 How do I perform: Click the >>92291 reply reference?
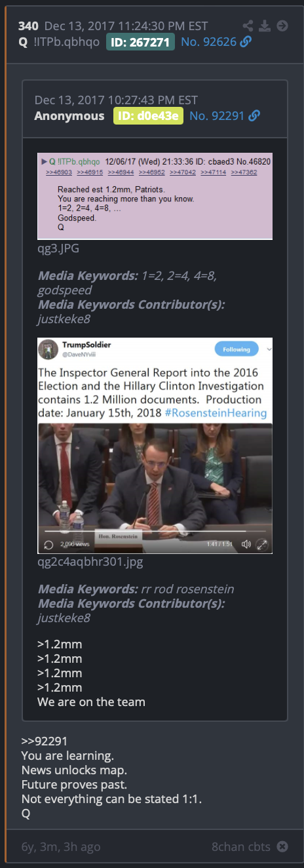click(45, 741)
